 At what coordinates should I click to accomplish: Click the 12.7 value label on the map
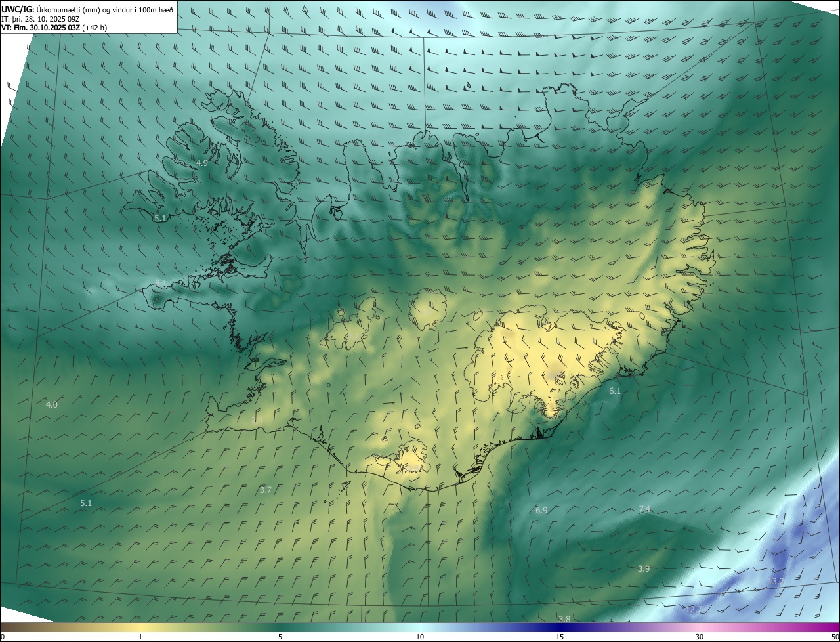coord(694,610)
